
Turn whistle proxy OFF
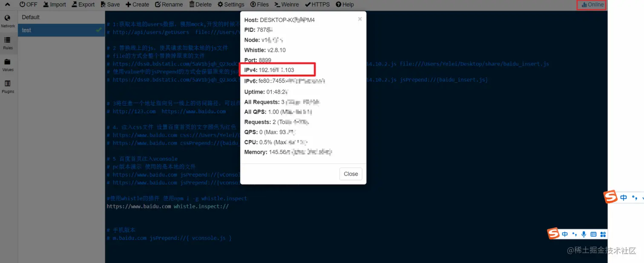click(x=29, y=5)
